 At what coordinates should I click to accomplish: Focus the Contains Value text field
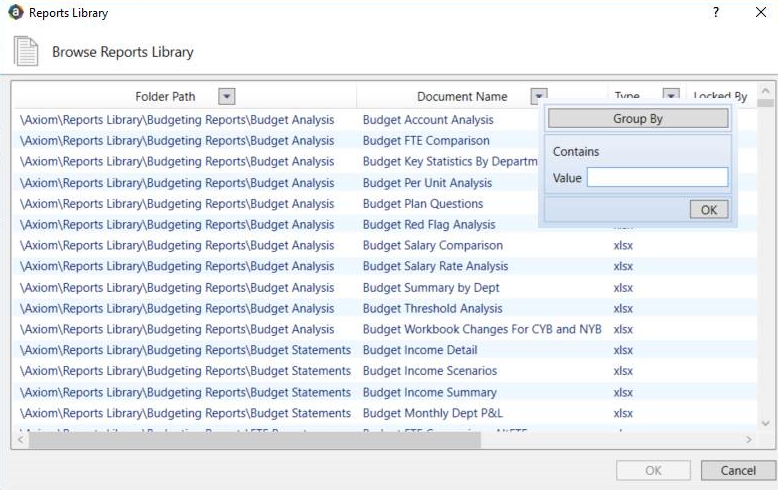click(657, 178)
